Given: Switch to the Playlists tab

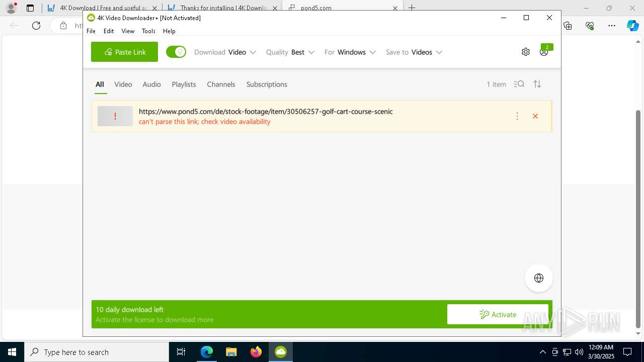Looking at the screenshot, I should (x=184, y=84).
